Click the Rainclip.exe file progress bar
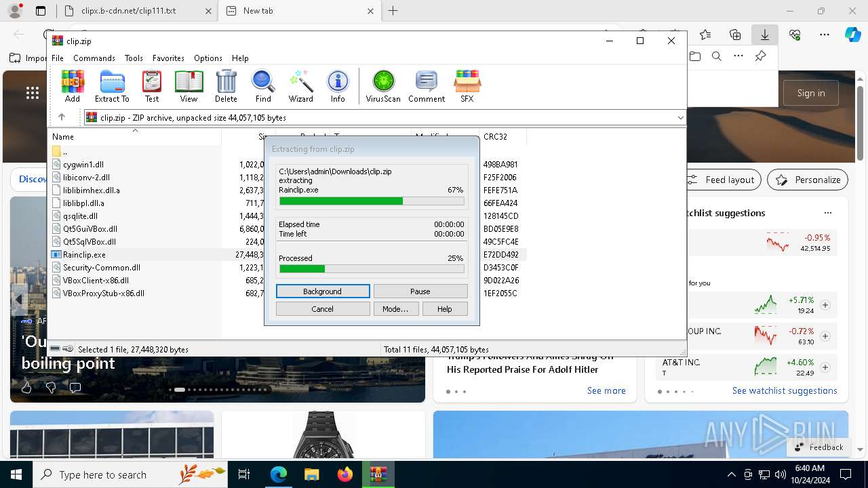 [372, 201]
